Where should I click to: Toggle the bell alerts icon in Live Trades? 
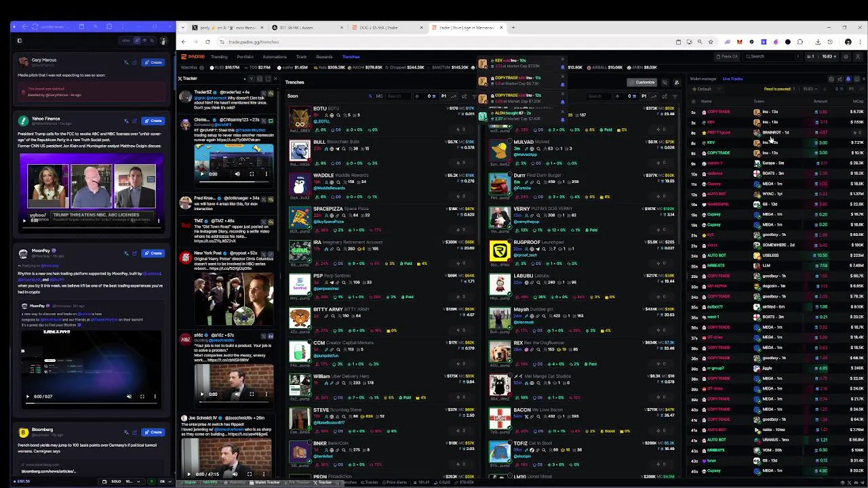[848, 79]
